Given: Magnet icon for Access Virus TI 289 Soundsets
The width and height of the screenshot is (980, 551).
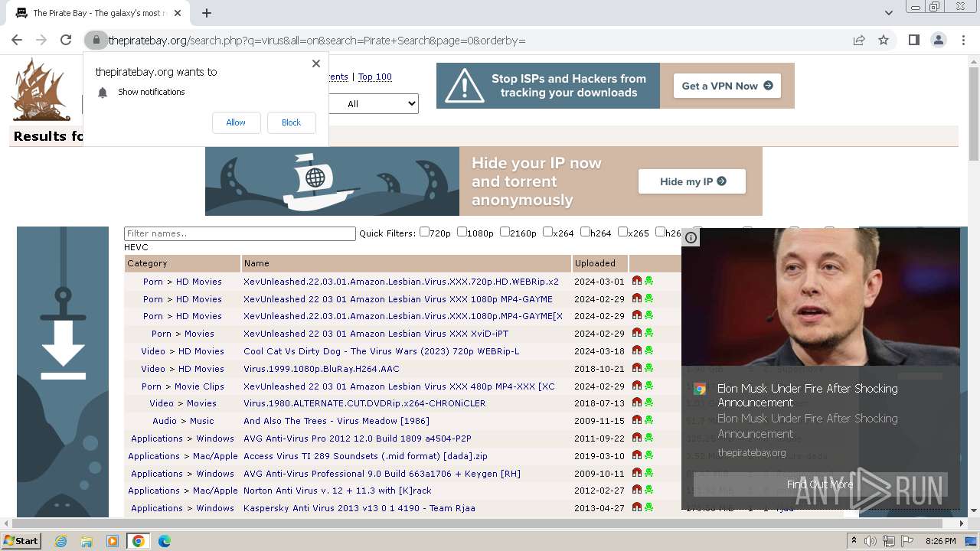Looking at the screenshot, I should click(636, 455).
